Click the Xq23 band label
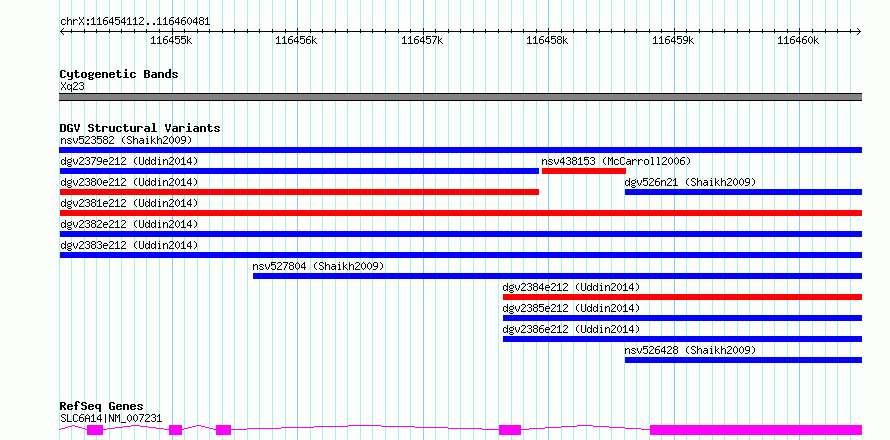 [73, 87]
